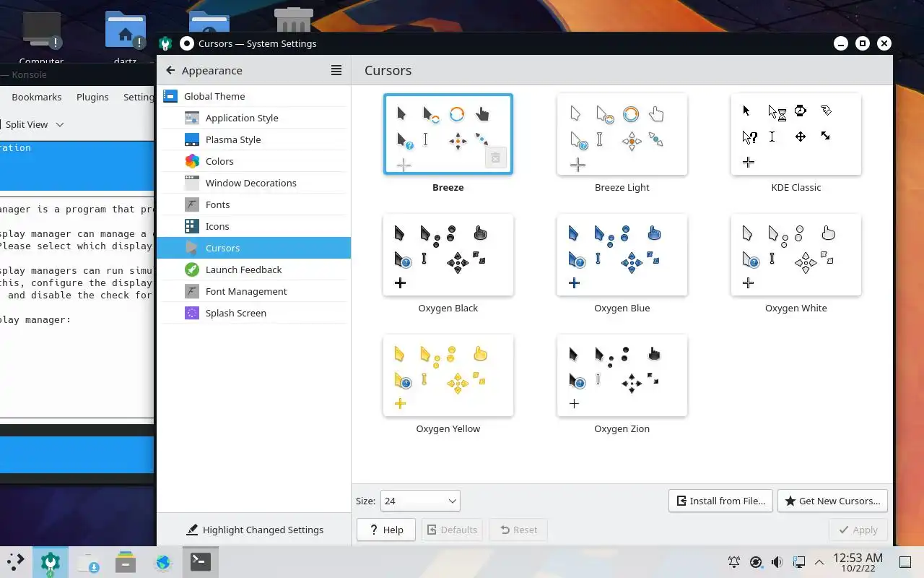924x578 pixels.
Task: Open Discover software center in taskbar
Action: (x=89, y=561)
